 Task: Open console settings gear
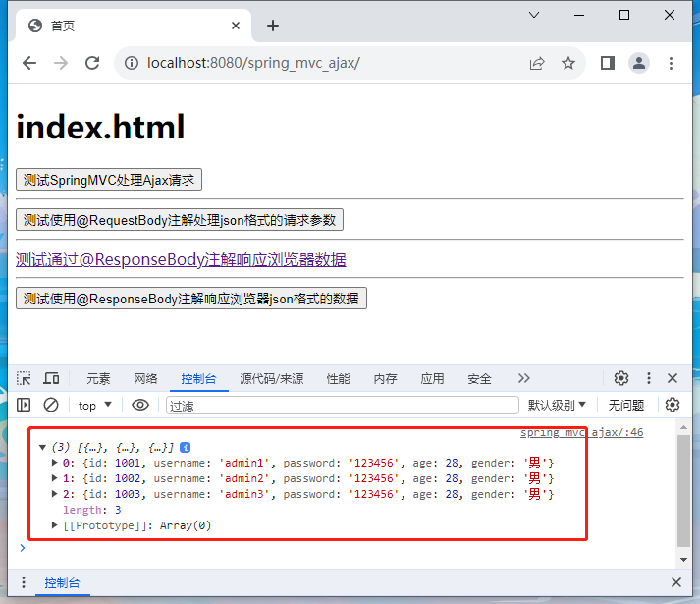673,406
